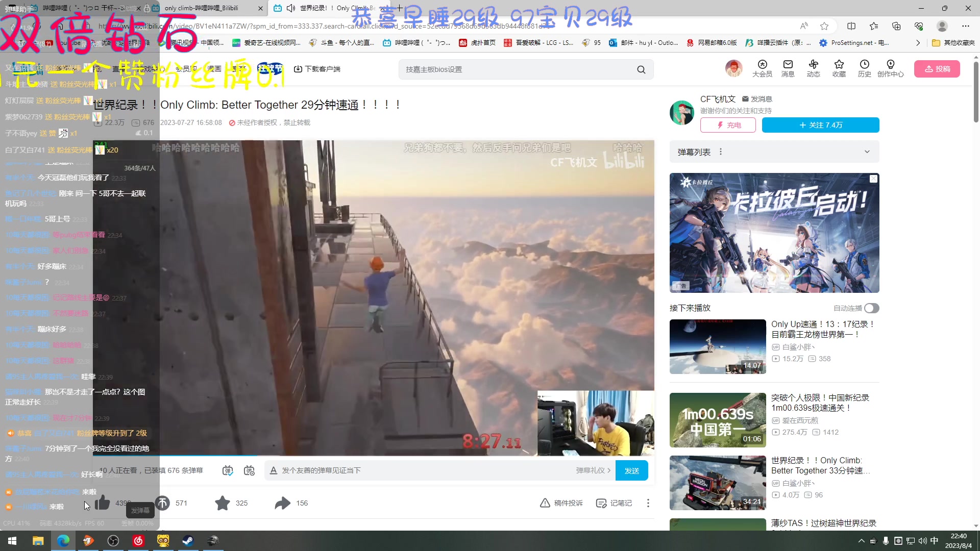Open browser settings and more menu
Screen dimensions: 980x551
point(965,26)
